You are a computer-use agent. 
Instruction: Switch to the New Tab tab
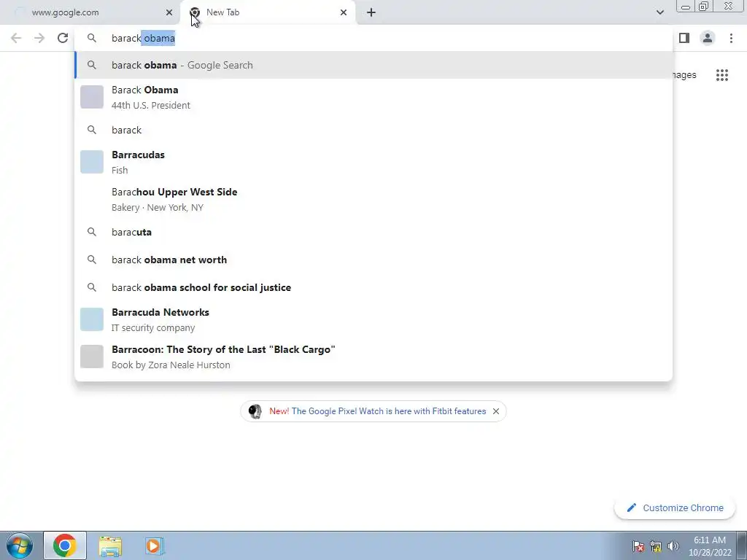(x=268, y=12)
